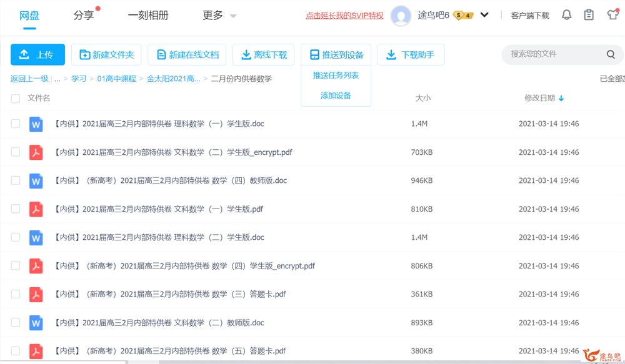Check the box for 数学（五）答题卡.pdf
This screenshot has width=625, height=364.
pyautogui.click(x=16, y=351)
